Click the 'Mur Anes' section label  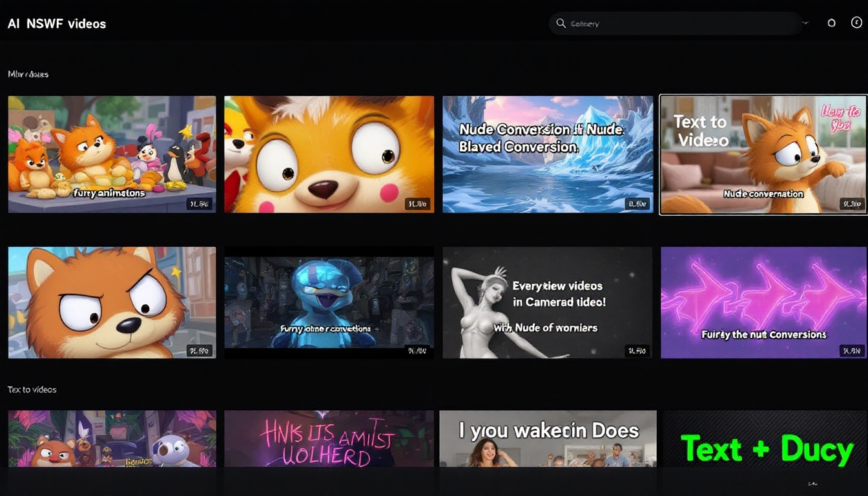tap(28, 74)
